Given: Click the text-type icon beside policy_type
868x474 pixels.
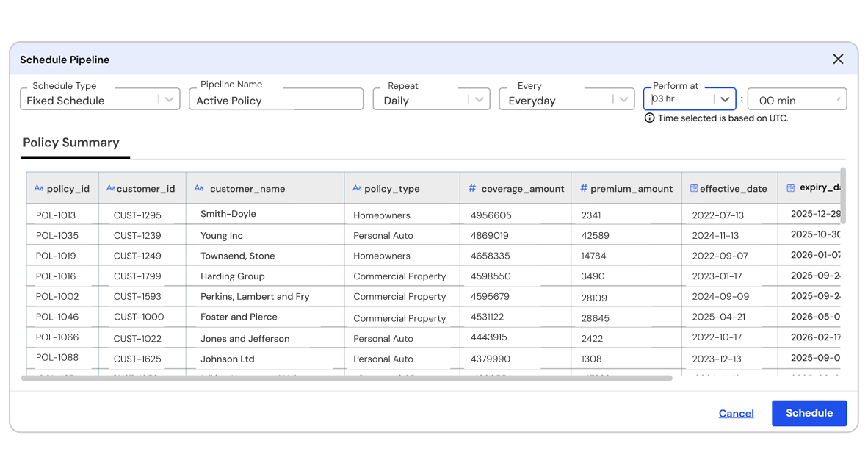Looking at the screenshot, I should [357, 189].
